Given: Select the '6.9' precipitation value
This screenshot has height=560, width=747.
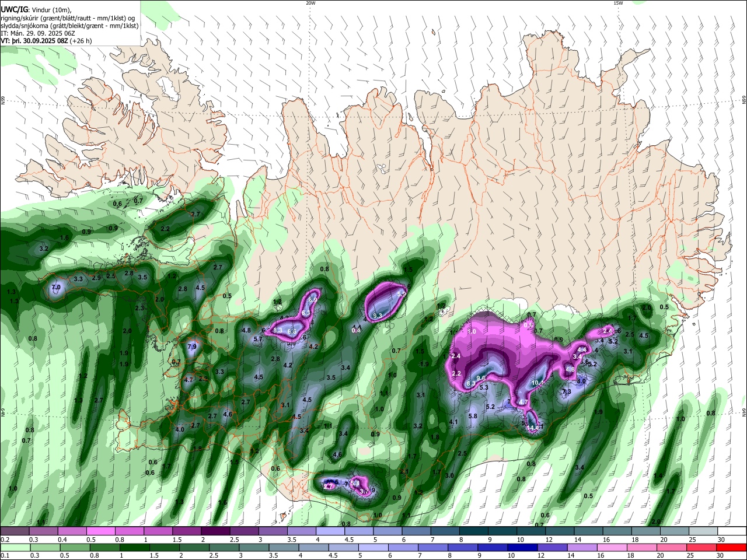Looking at the screenshot, I should point(313,300).
